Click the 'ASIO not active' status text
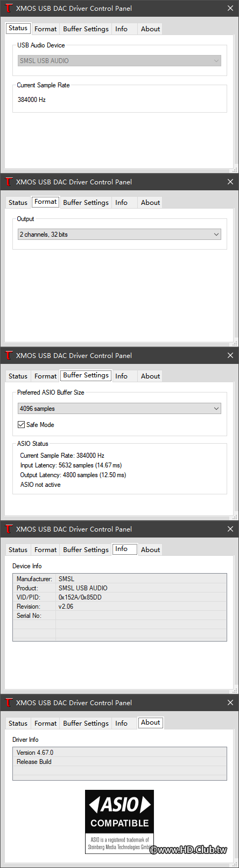 (x=40, y=485)
